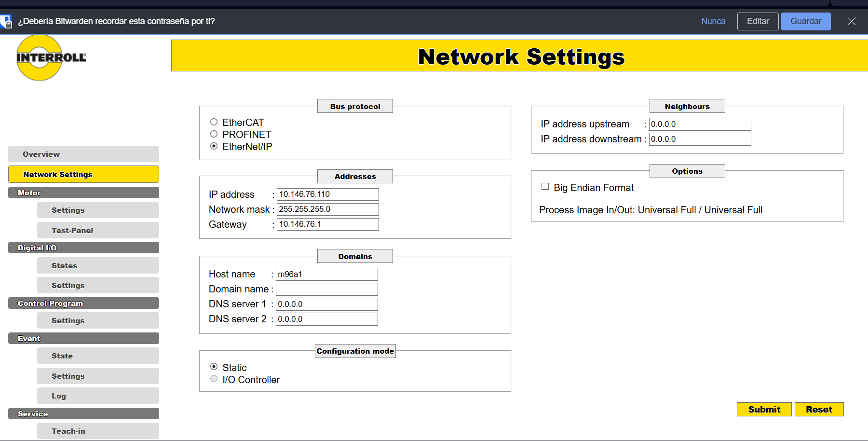Click the Neighbours group label
The image size is (868, 441).
pyautogui.click(x=687, y=106)
